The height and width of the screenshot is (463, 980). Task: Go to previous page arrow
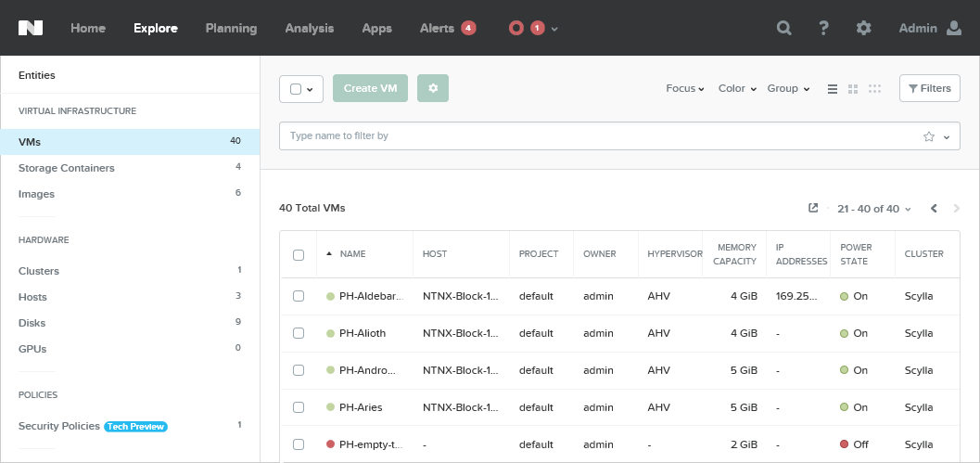click(x=935, y=209)
